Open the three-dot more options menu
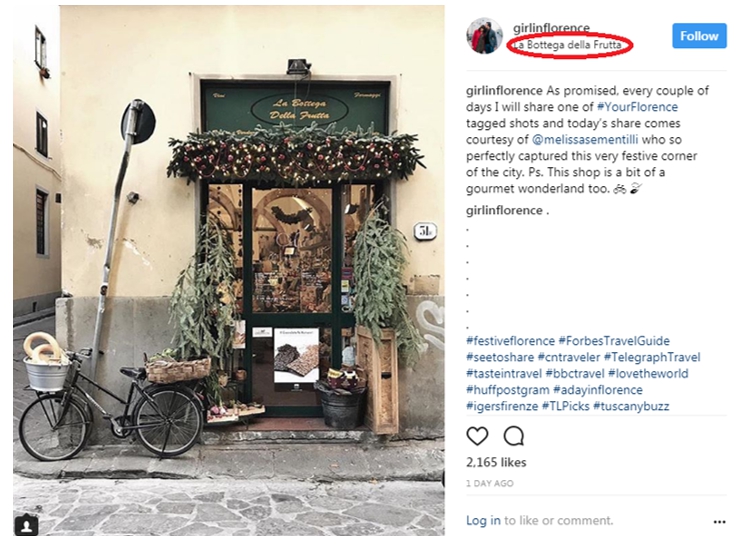Image resolution: width=744 pixels, height=552 pixels. click(x=719, y=522)
